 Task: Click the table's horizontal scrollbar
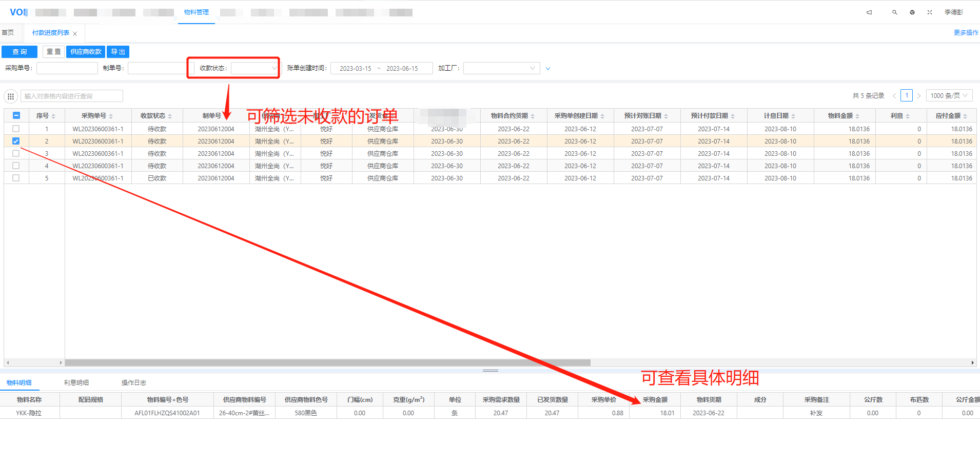[x=327, y=362]
